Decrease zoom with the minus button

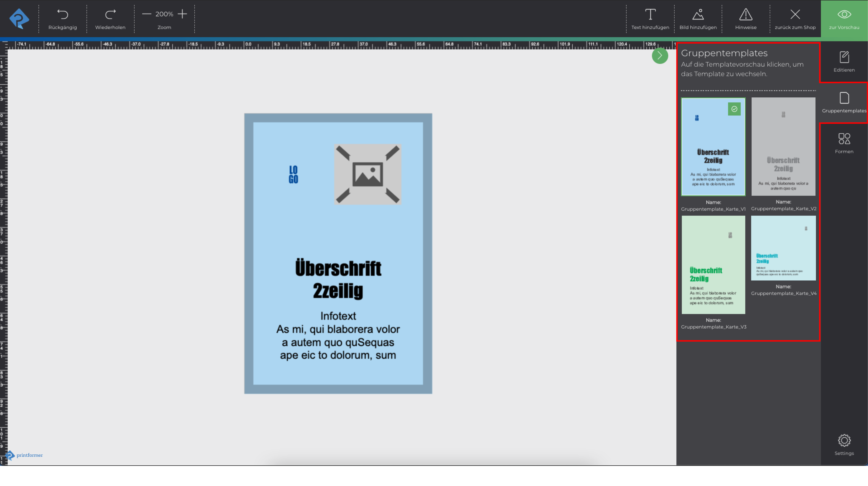point(147,14)
